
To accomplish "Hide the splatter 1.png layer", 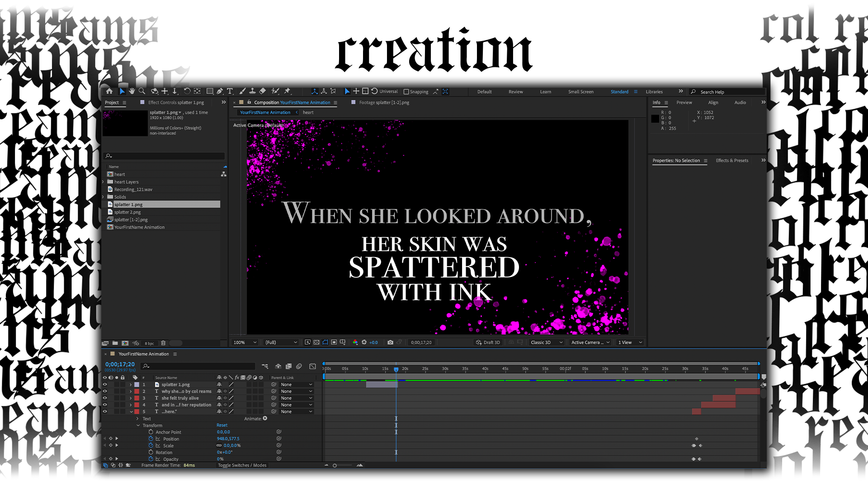I will pyautogui.click(x=105, y=385).
